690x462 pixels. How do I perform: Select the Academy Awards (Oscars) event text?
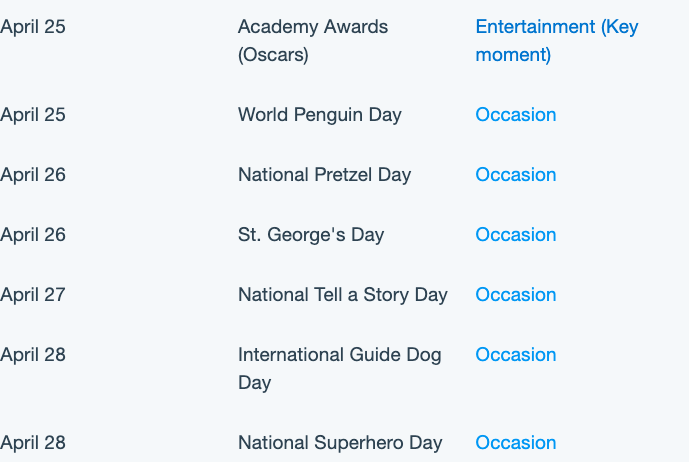(313, 40)
